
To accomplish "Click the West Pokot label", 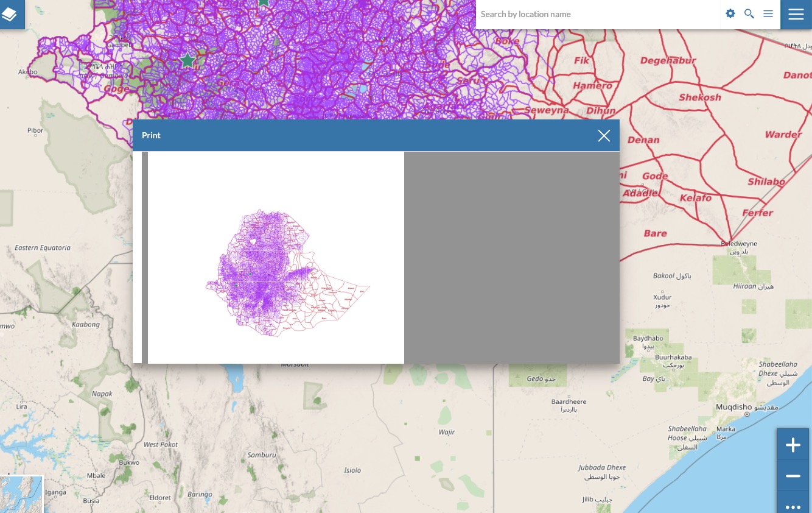I will coord(161,445).
